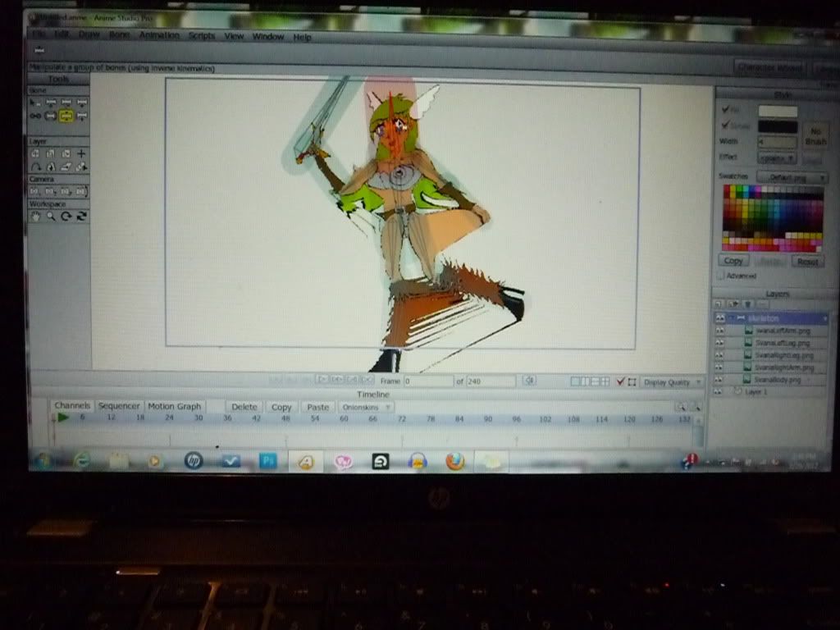Select the SvanaRightArm.png layer
This screenshot has width=840, height=630.
[783, 367]
